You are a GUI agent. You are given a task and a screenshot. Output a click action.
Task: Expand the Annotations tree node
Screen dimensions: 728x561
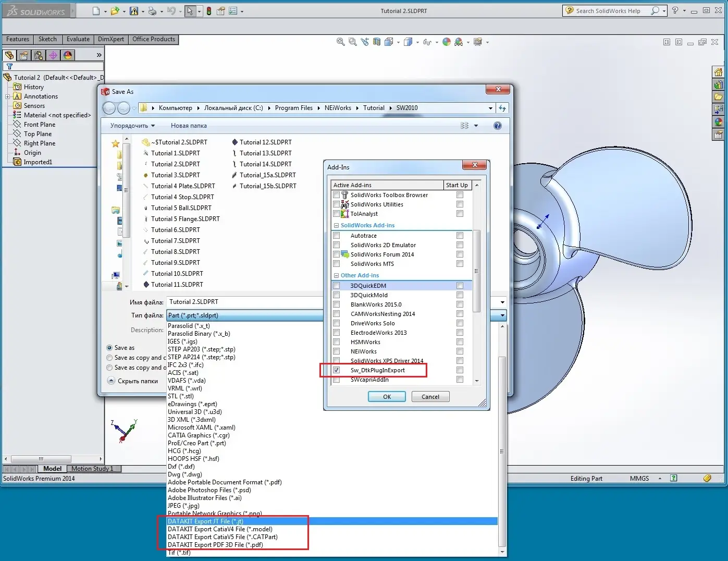(7, 96)
